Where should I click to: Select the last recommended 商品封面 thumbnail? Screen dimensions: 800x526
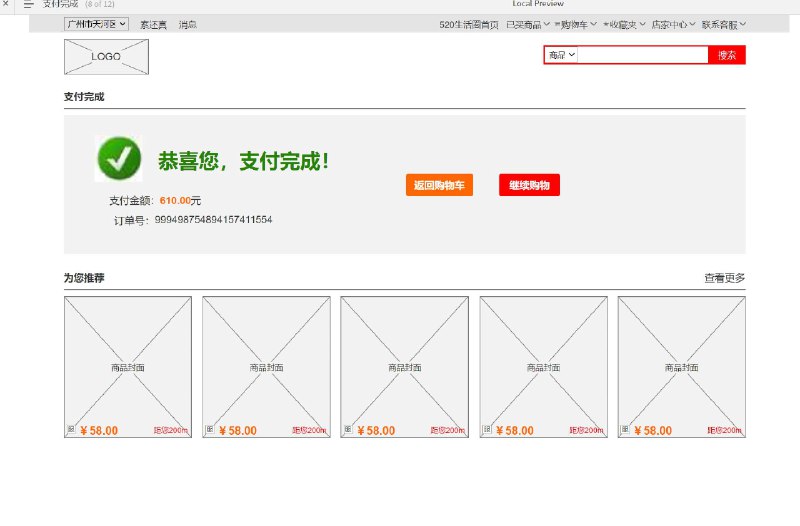click(x=682, y=367)
